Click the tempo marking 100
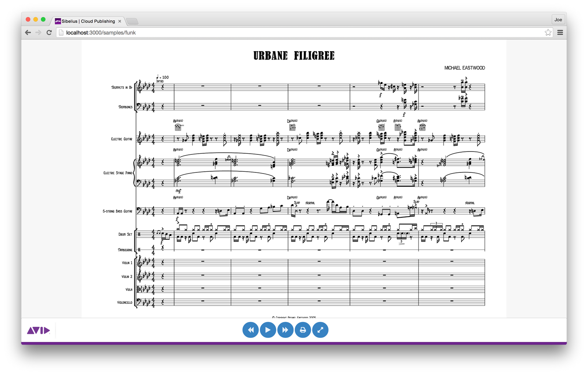Image resolution: width=588 pixels, height=375 pixels. click(x=163, y=77)
